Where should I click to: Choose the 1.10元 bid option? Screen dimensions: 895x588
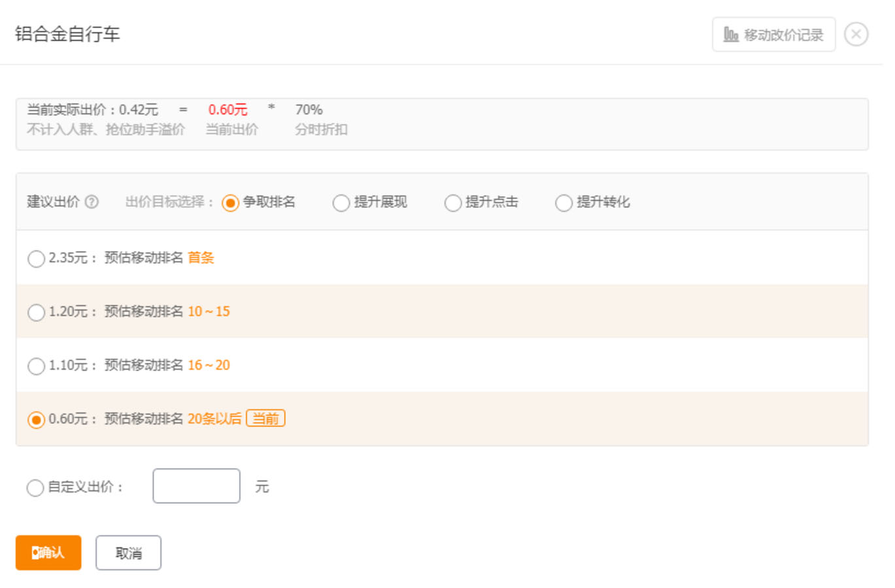tap(36, 366)
